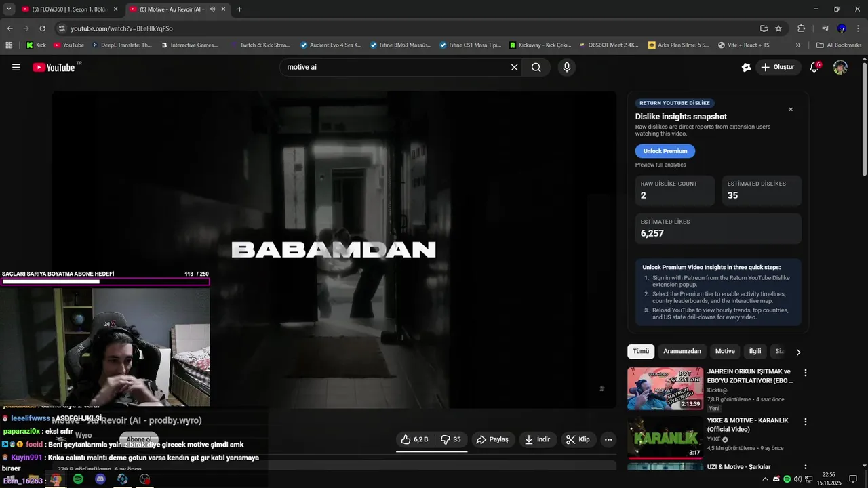Viewport: 868px width, 488px height.
Task: Open the notifications bell
Action: click(814, 67)
